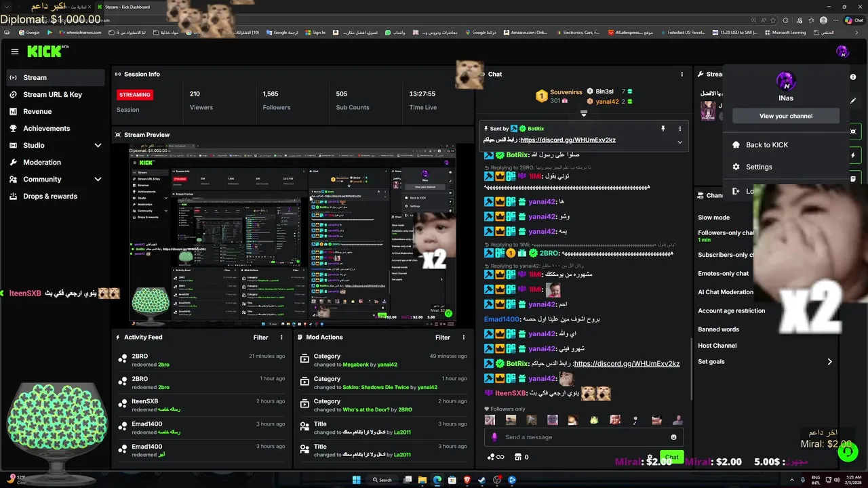868x488 pixels.
Task: Click the Followers-only chat setting
Action: point(726,232)
